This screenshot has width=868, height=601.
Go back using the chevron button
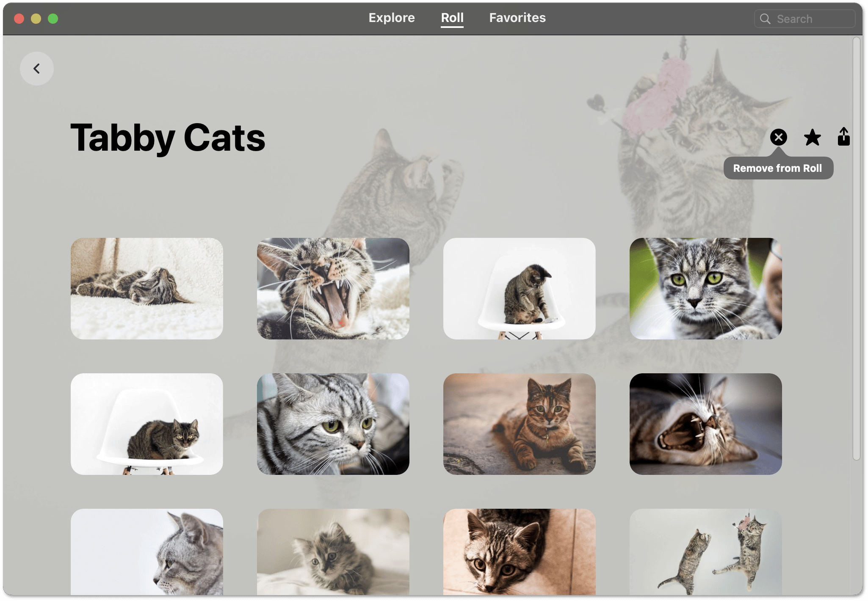point(37,69)
